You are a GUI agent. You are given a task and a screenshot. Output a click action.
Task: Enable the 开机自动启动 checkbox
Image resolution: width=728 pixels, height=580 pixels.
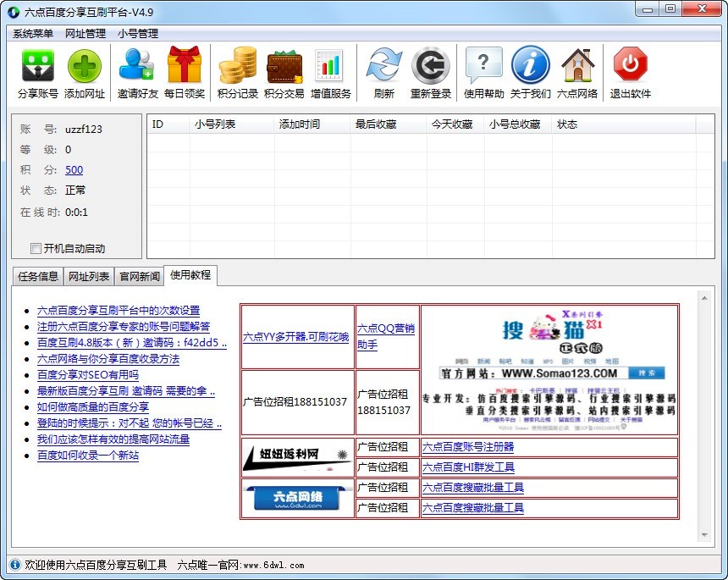coord(36,249)
